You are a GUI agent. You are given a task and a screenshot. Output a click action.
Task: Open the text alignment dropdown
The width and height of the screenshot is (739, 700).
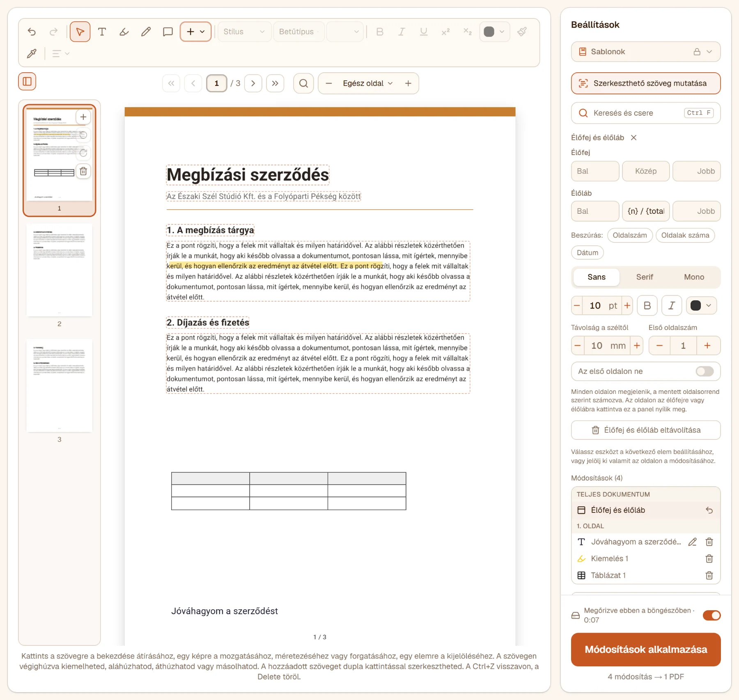pyautogui.click(x=61, y=53)
